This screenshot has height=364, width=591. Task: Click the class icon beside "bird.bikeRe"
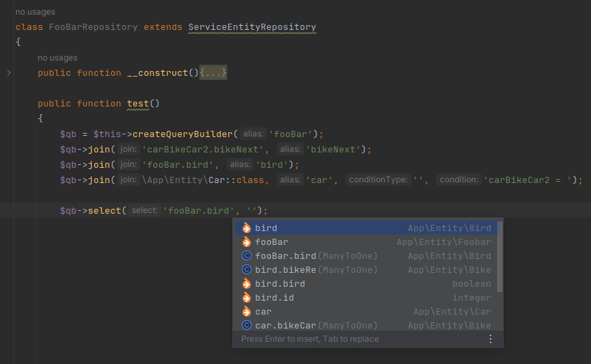pos(246,270)
